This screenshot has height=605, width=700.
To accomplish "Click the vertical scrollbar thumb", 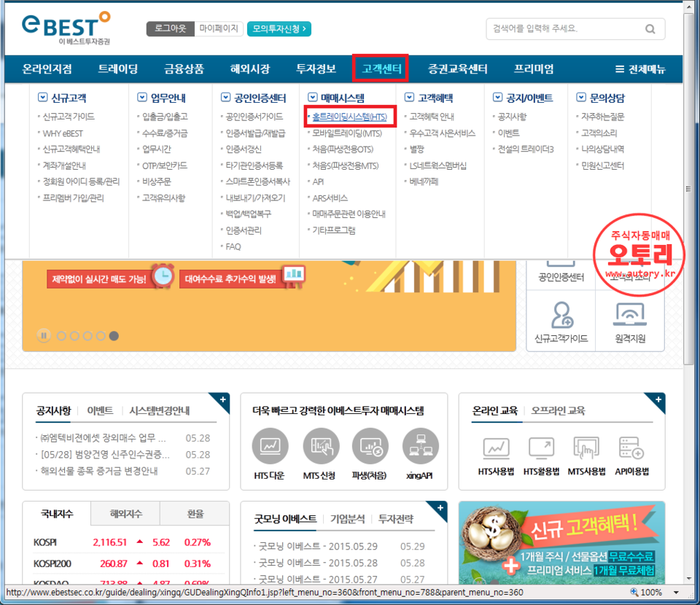I will 688,188.
